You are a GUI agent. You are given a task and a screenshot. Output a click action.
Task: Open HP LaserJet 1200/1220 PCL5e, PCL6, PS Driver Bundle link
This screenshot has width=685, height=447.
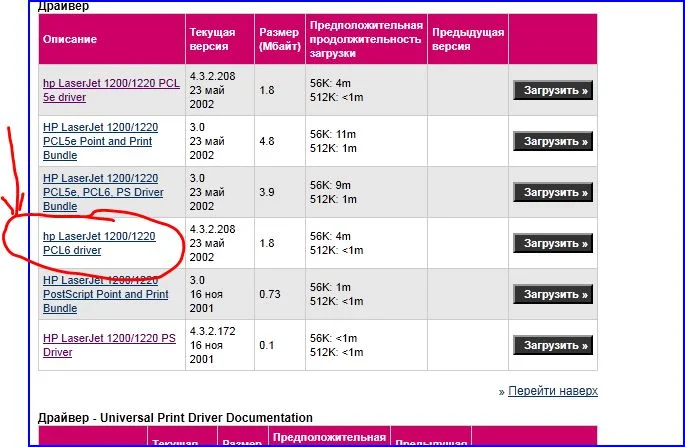(103, 192)
